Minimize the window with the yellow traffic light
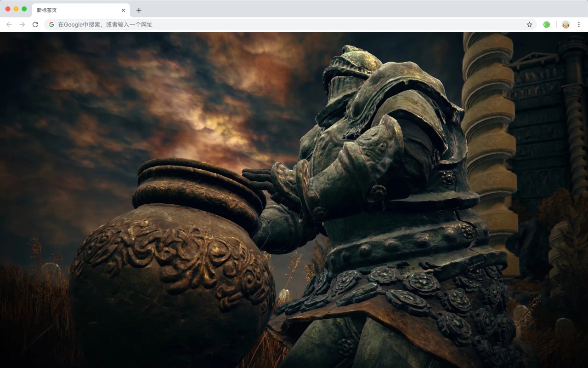The width and height of the screenshot is (588, 368). [x=15, y=8]
